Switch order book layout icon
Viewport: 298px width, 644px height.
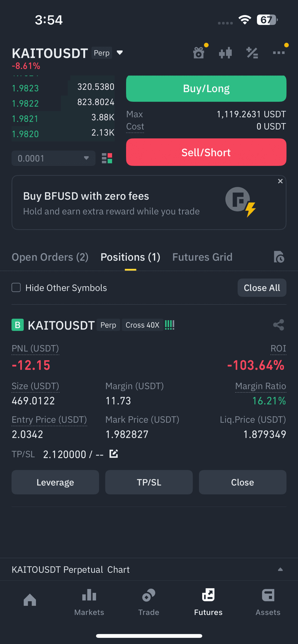[107, 158]
